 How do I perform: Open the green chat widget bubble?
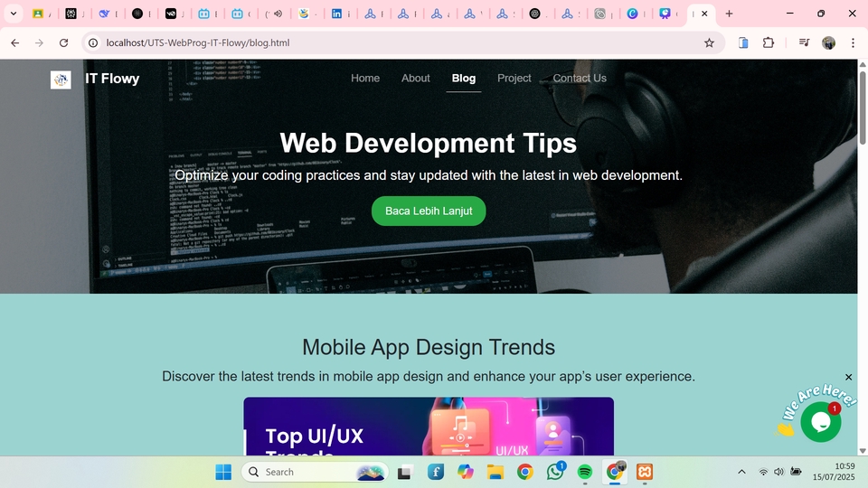point(820,422)
